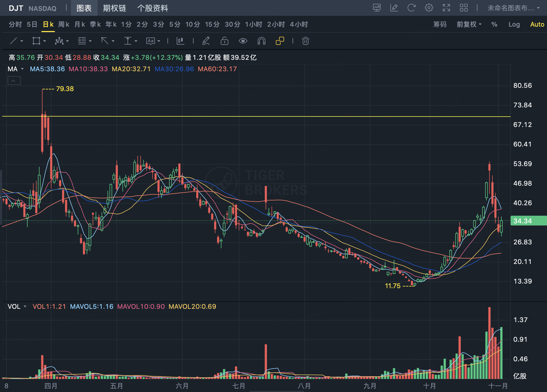
Task: Click the 筹码 chip distribution button
Action: pos(440,24)
